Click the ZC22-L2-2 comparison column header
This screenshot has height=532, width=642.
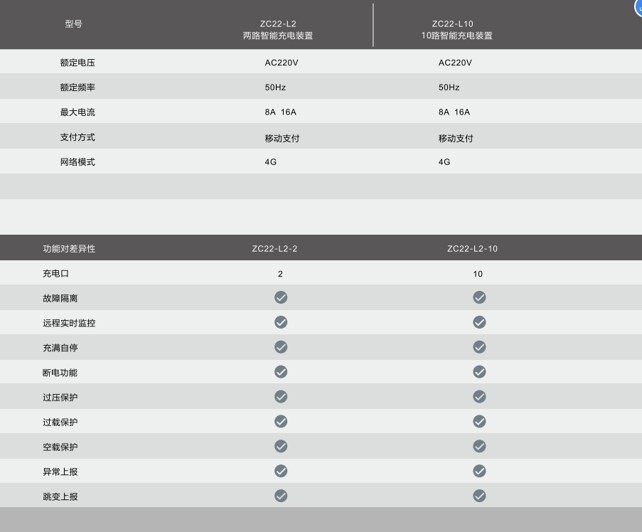(274, 248)
